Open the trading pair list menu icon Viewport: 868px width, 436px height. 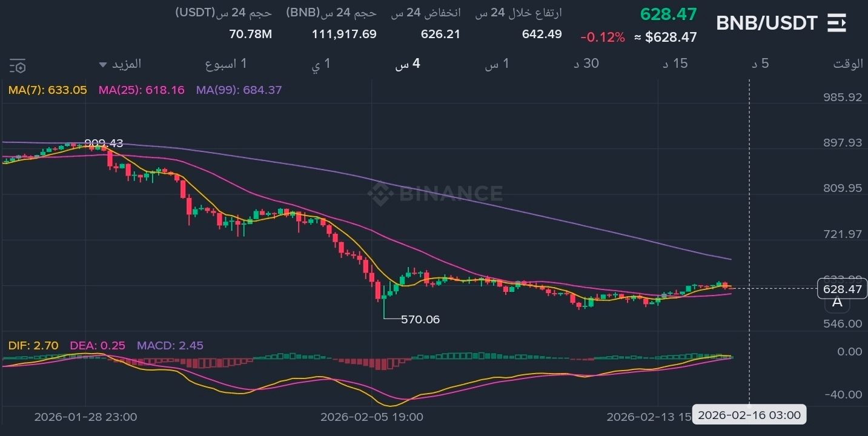837,23
